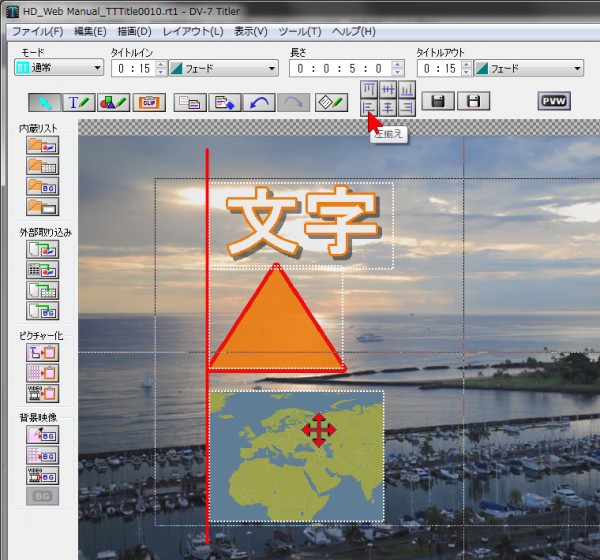Undo with the blue curved arrow

coord(259,102)
